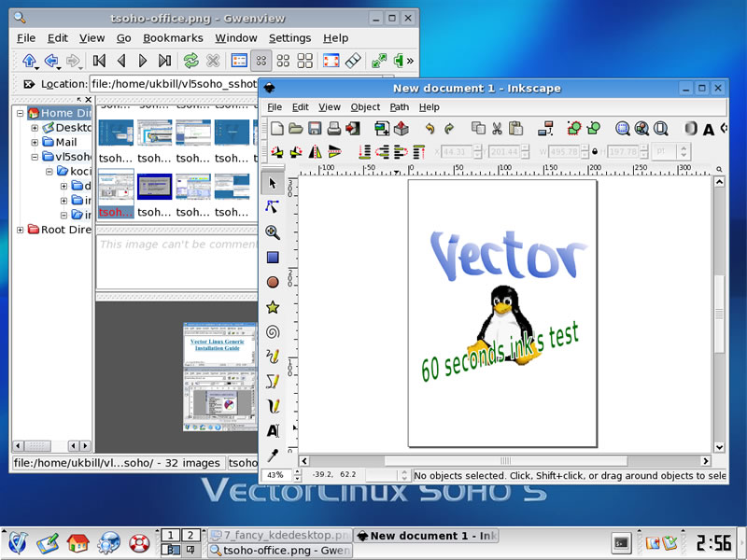Select the Rectangle tool in Inkscape
Viewport: 747px width, 560px height.
pos(273,258)
